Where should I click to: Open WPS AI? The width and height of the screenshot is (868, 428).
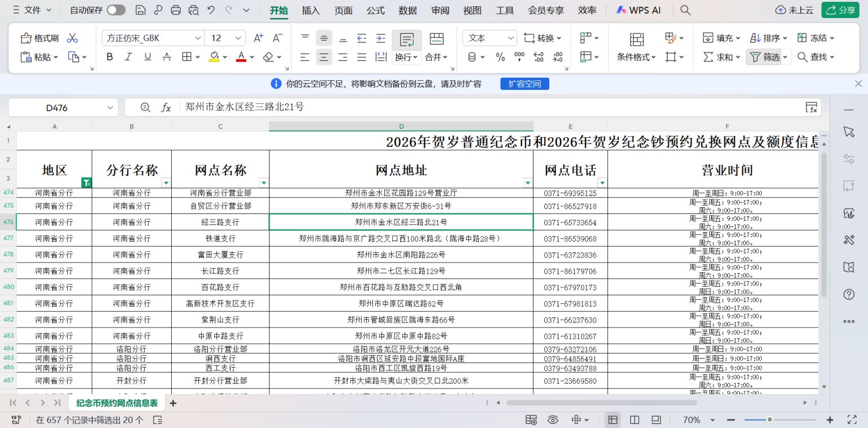(639, 10)
